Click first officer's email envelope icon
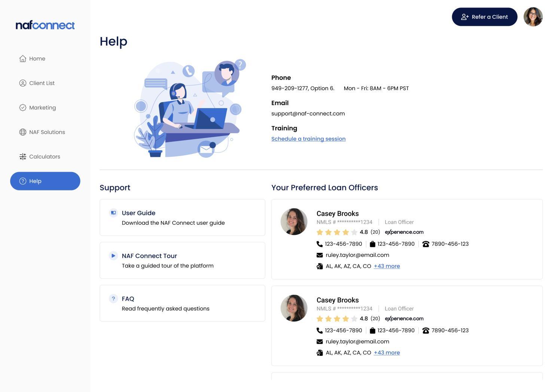Screen dimensions: 552x392 (x=320, y=255)
